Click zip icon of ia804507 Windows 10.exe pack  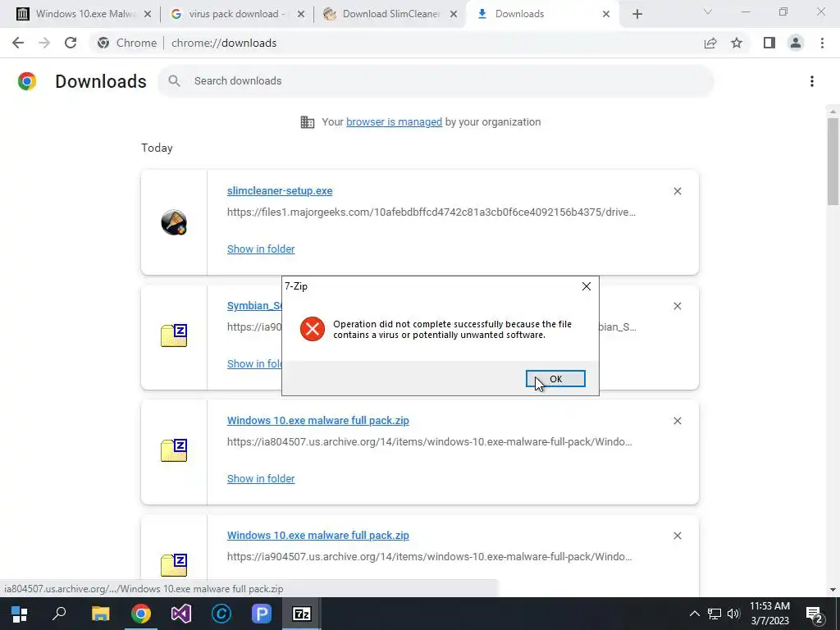[174, 450]
